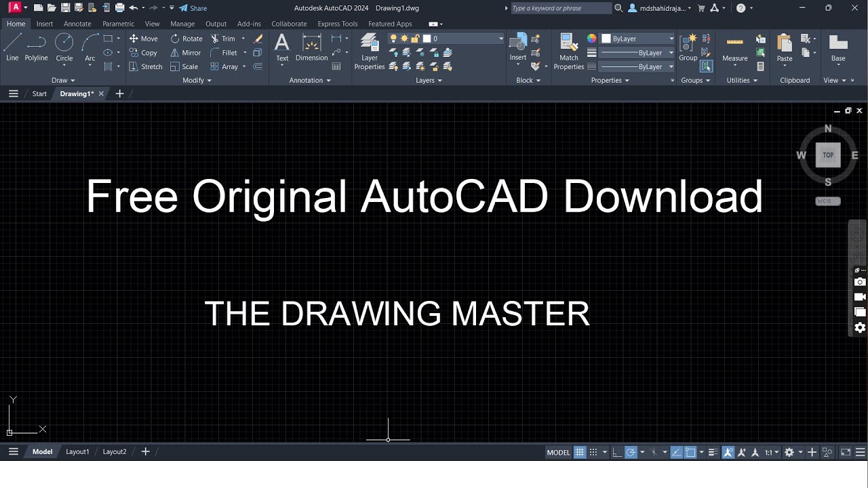
Task: Select the Rotate tool
Action: (186, 39)
